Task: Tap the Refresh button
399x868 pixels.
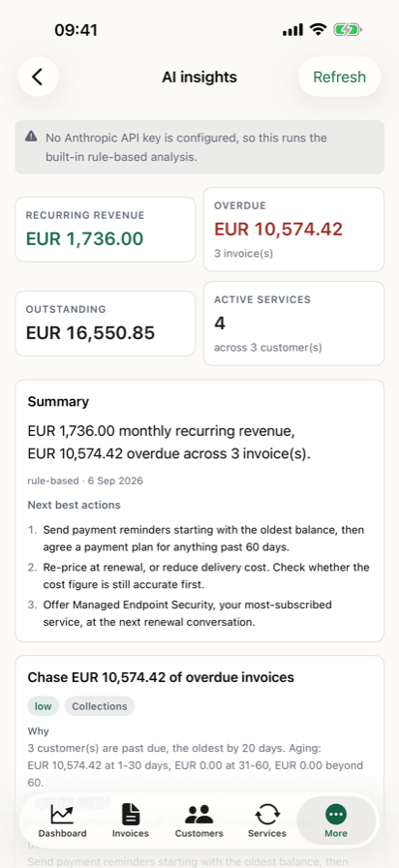Action: (x=339, y=77)
